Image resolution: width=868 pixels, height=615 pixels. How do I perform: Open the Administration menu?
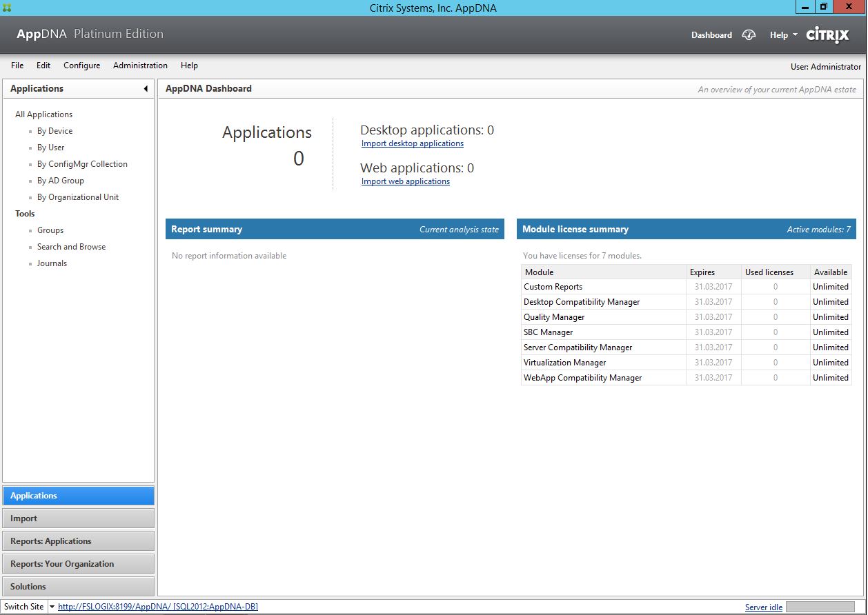[x=140, y=65]
